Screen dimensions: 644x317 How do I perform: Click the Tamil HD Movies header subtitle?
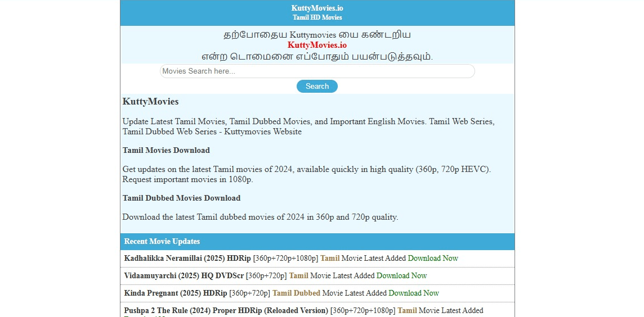coord(317,17)
